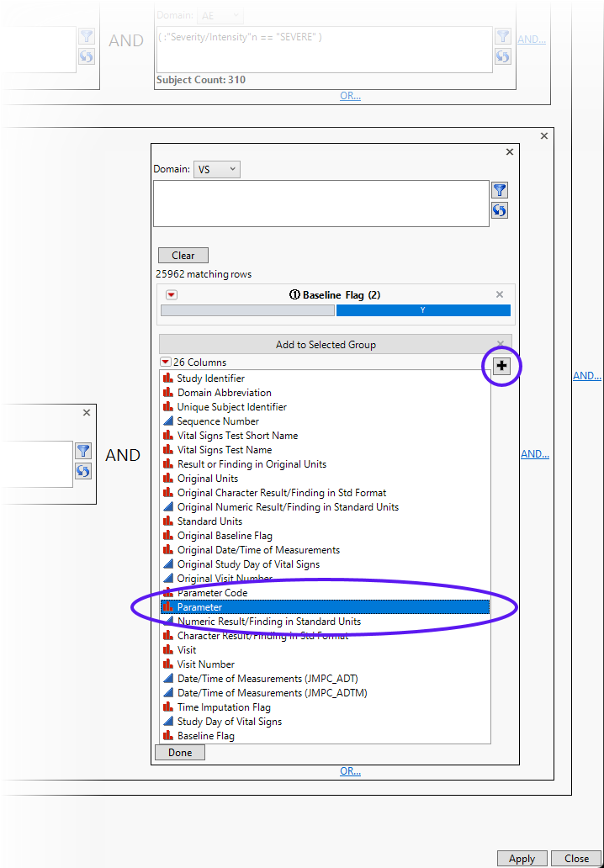Click the AND... link next to column list
The height and width of the screenshot is (868, 604).
[x=535, y=454]
